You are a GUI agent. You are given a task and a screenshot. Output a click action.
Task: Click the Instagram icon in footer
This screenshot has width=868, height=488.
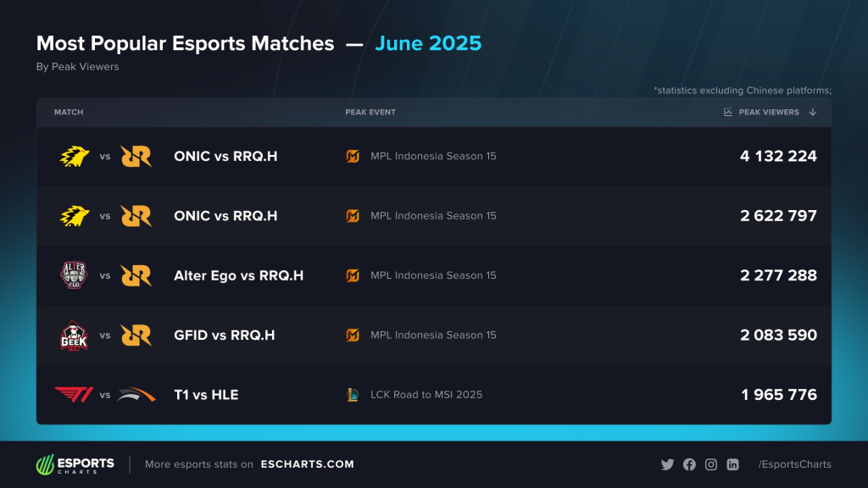711,464
